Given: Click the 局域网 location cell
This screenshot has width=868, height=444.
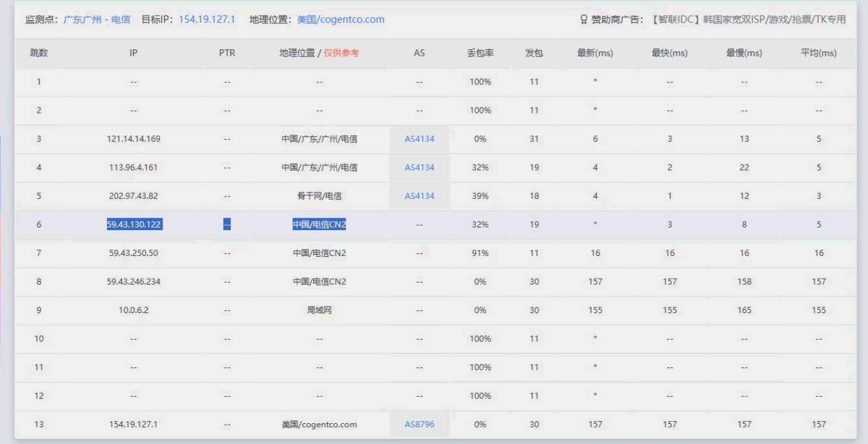Looking at the screenshot, I should click(319, 310).
